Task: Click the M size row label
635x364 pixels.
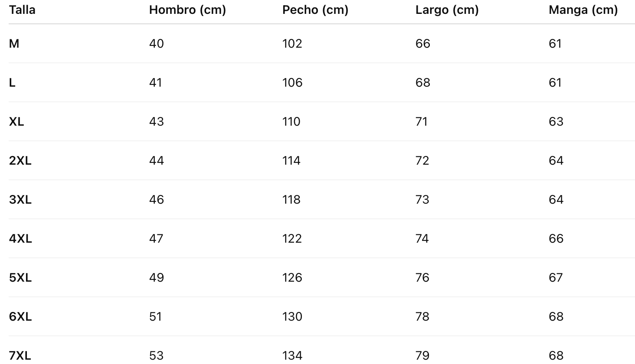Action: [x=14, y=43]
